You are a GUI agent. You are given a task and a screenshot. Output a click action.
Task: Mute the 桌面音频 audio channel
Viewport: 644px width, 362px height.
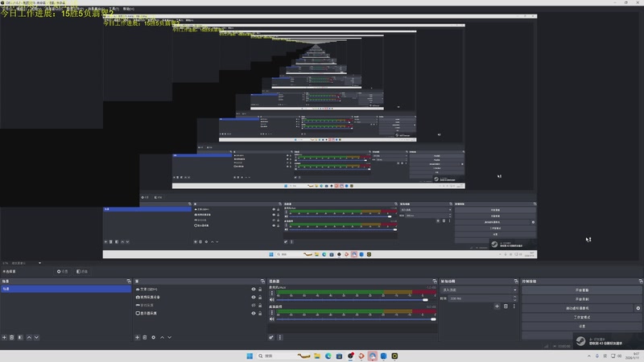coord(271,319)
